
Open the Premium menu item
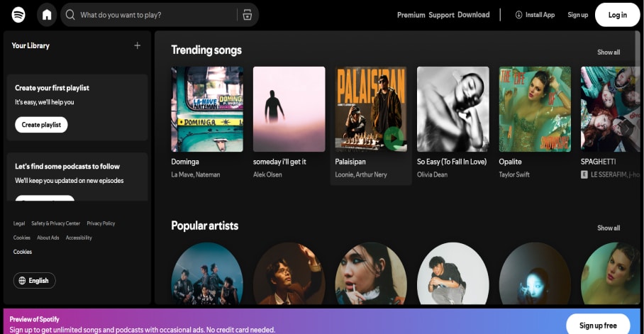tap(411, 15)
